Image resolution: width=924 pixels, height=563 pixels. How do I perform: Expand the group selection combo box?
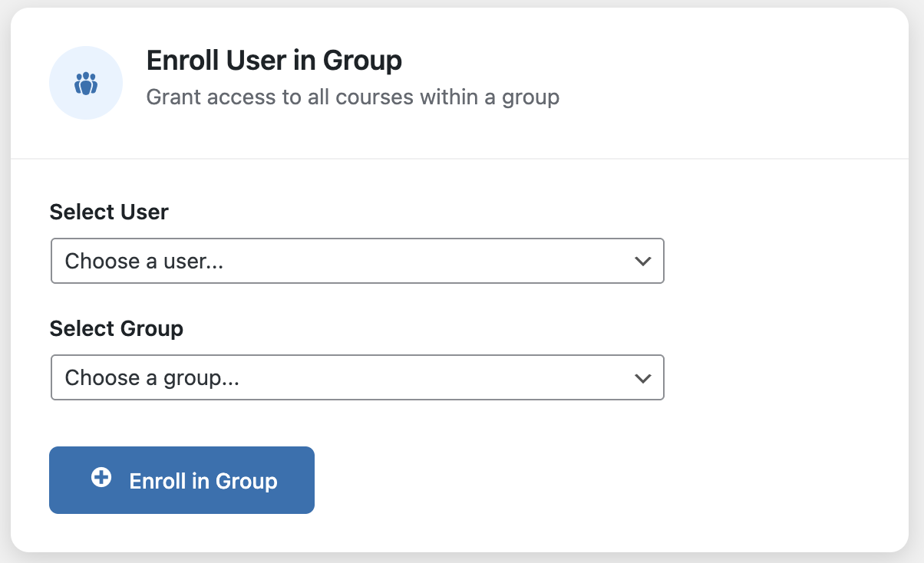(x=357, y=377)
